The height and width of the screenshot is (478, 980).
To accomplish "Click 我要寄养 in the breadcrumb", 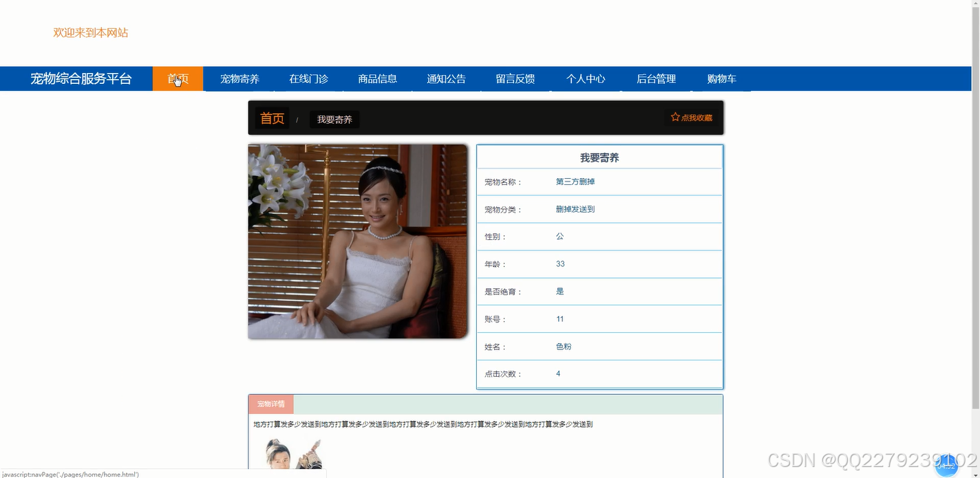I will 334,119.
